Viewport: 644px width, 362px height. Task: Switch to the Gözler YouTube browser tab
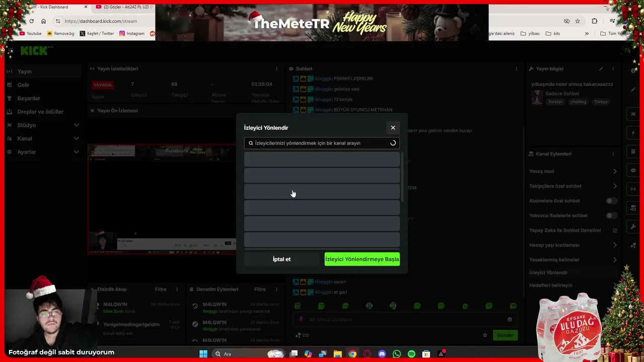(124, 7)
